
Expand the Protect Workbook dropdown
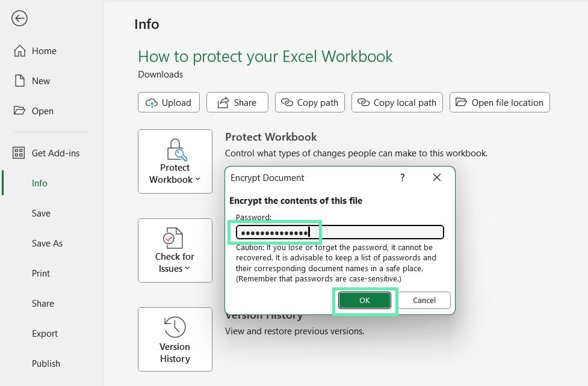175,162
